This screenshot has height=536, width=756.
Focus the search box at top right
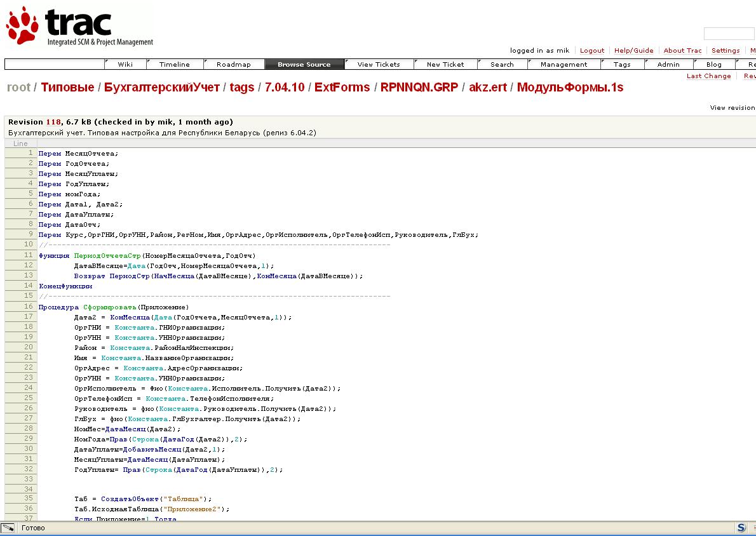point(729,34)
